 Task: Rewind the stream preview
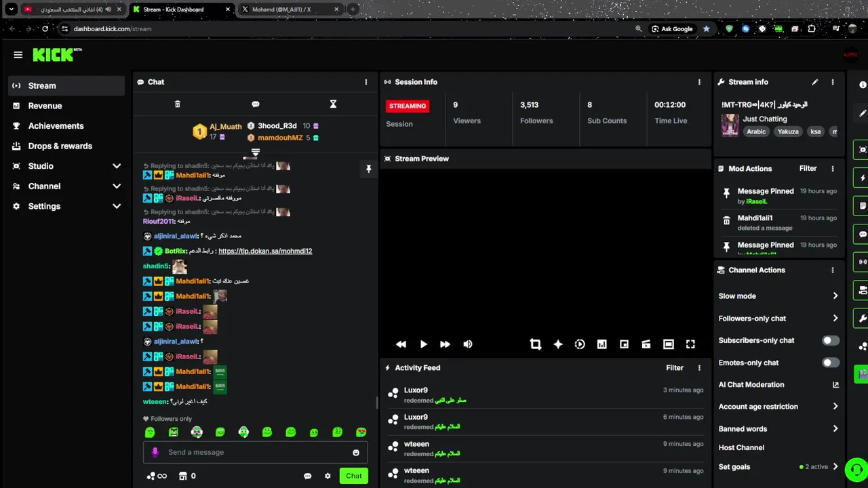[x=401, y=344]
